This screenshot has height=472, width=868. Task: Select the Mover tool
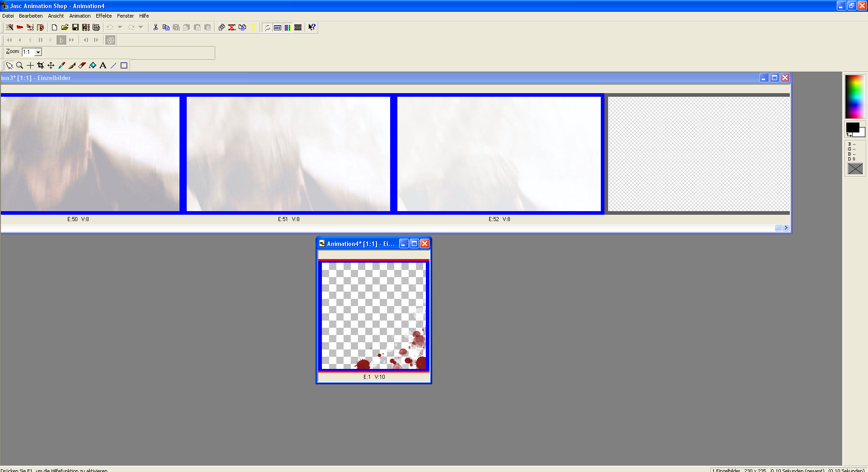click(51, 66)
